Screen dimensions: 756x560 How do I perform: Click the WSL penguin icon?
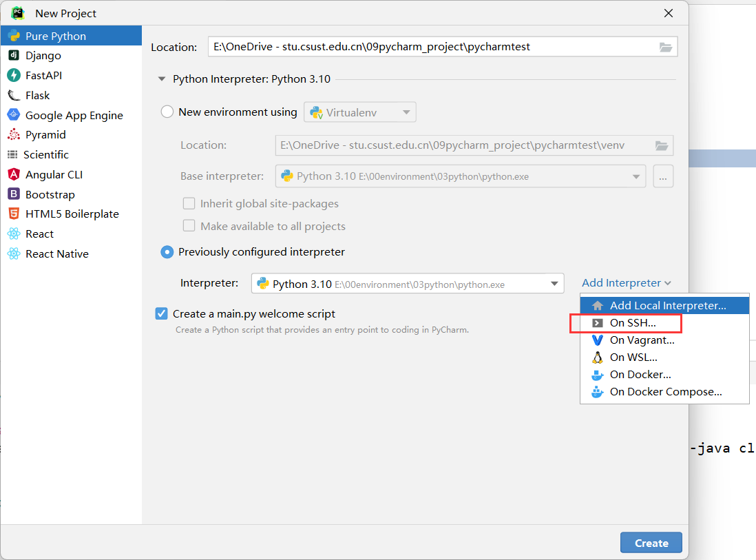click(598, 357)
